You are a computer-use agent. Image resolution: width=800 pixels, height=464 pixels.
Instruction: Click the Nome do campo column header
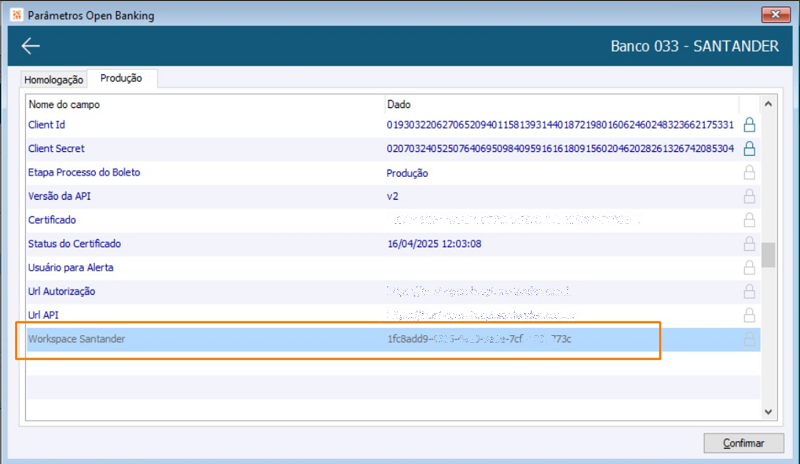(64, 105)
